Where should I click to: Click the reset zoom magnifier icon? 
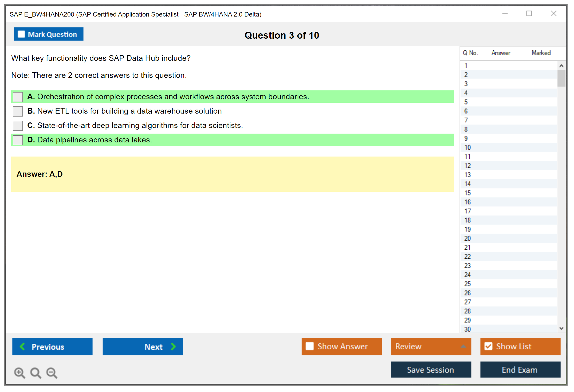click(x=36, y=373)
